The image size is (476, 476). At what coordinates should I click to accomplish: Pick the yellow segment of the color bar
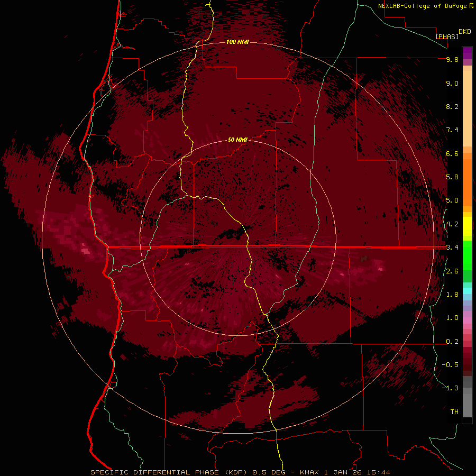[x=467, y=226]
